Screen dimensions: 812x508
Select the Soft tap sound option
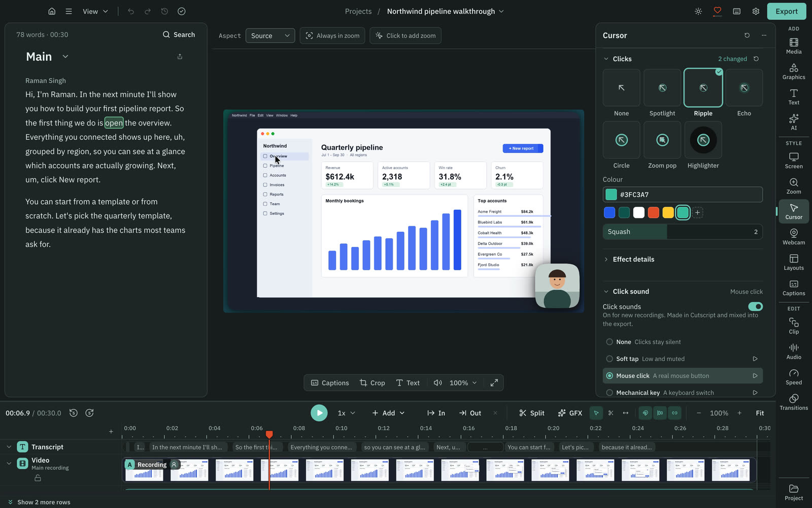(x=683, y=359)
